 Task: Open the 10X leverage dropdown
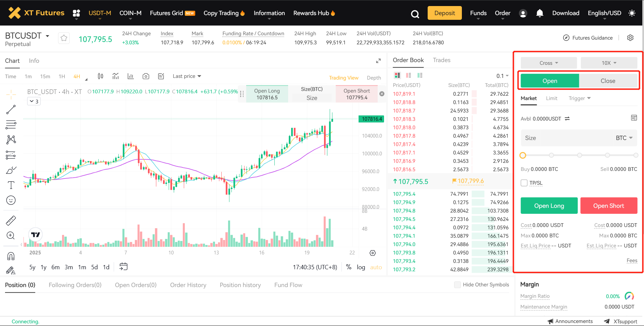click(609, 63)
